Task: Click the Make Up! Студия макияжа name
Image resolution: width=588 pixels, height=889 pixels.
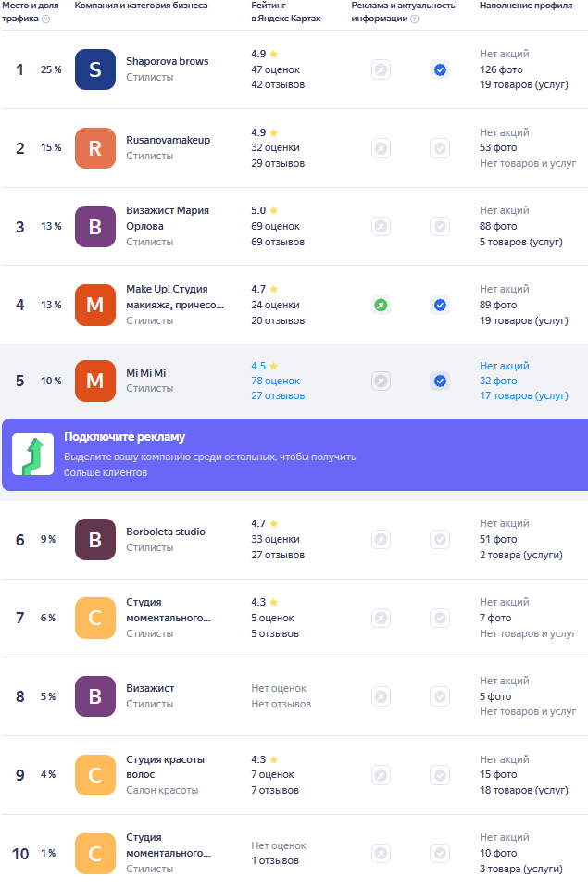Action: 175,297
